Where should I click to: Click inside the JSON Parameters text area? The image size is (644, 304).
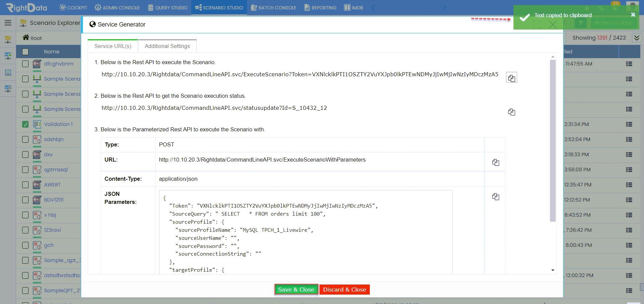306,232
